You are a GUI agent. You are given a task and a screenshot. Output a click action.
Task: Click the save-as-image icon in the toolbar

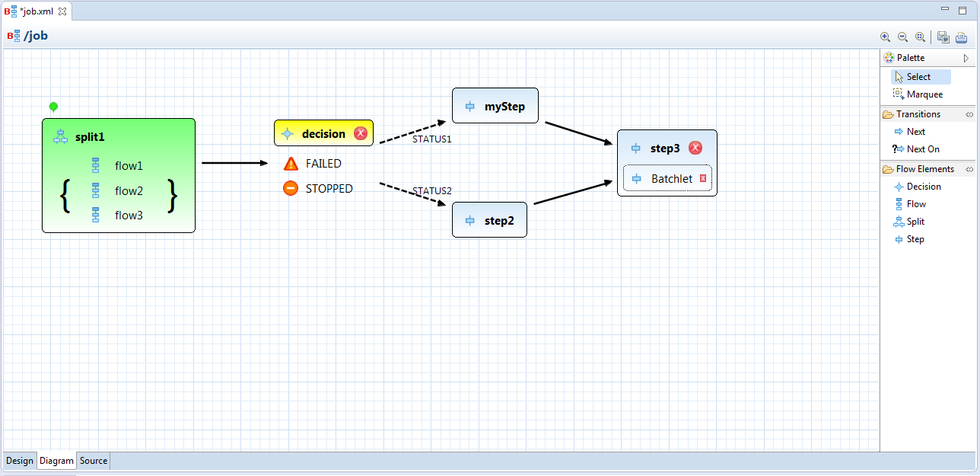(943, 37)
